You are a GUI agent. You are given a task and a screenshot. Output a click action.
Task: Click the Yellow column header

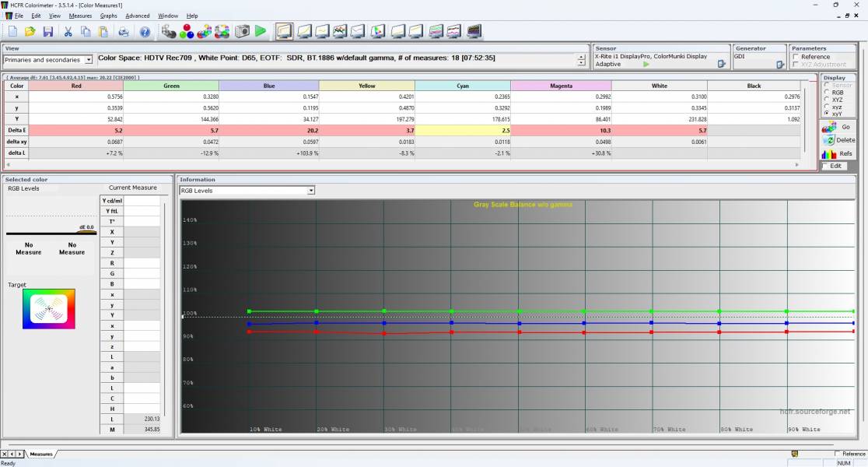click(367, 86)
